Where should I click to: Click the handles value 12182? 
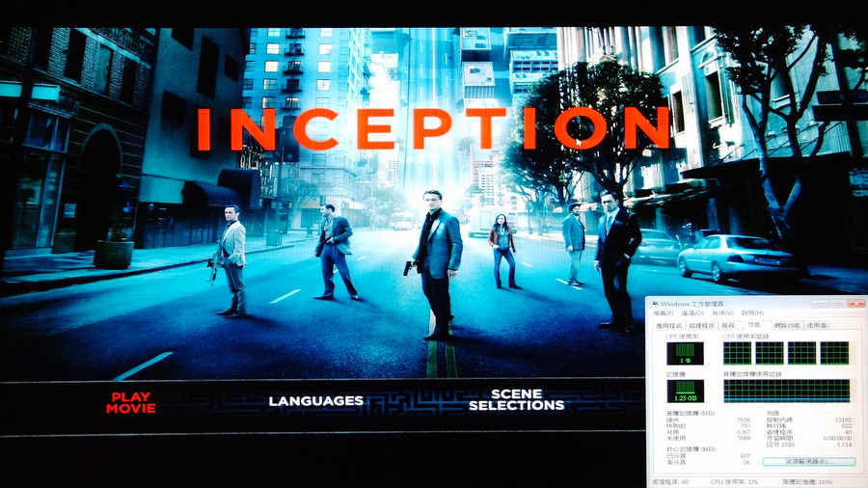click(843, 420)
